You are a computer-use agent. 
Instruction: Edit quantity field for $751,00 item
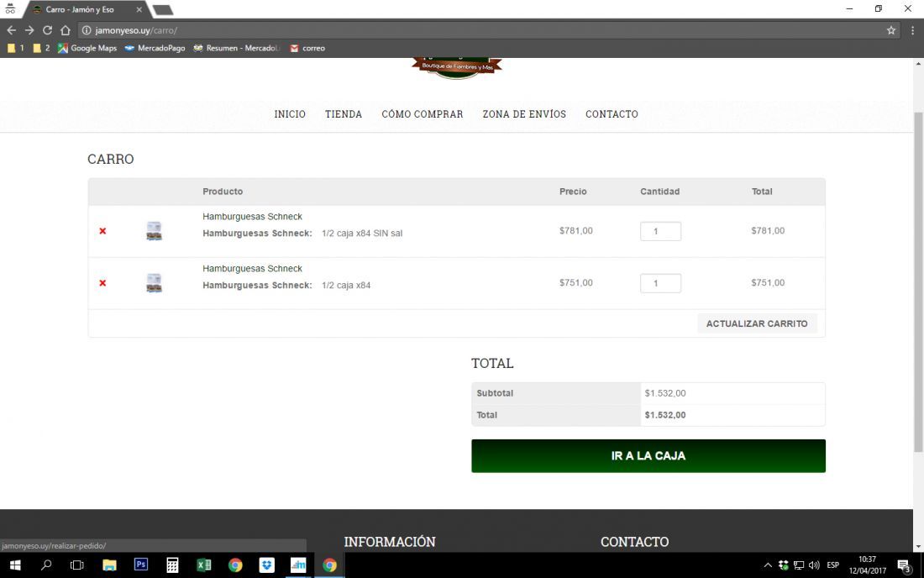click(x=660, y=283)
